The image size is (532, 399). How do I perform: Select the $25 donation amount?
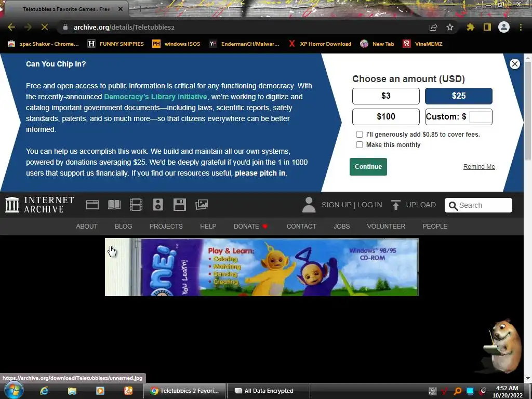[458, 96]
